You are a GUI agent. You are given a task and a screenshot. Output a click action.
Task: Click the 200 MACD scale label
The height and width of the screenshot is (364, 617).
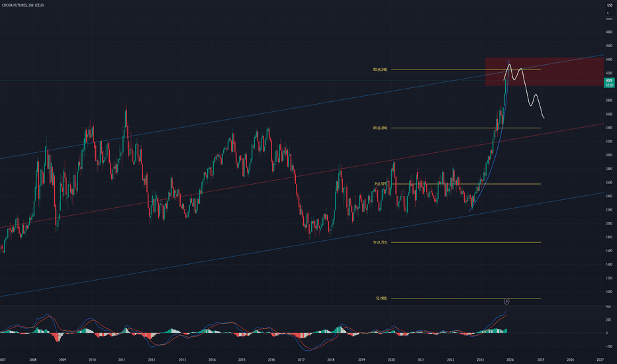(x=608, y=320)
